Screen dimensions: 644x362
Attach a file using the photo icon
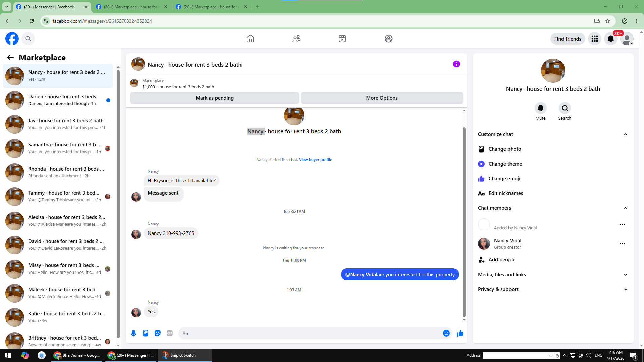pyautogui.click(x=146, y=333)
